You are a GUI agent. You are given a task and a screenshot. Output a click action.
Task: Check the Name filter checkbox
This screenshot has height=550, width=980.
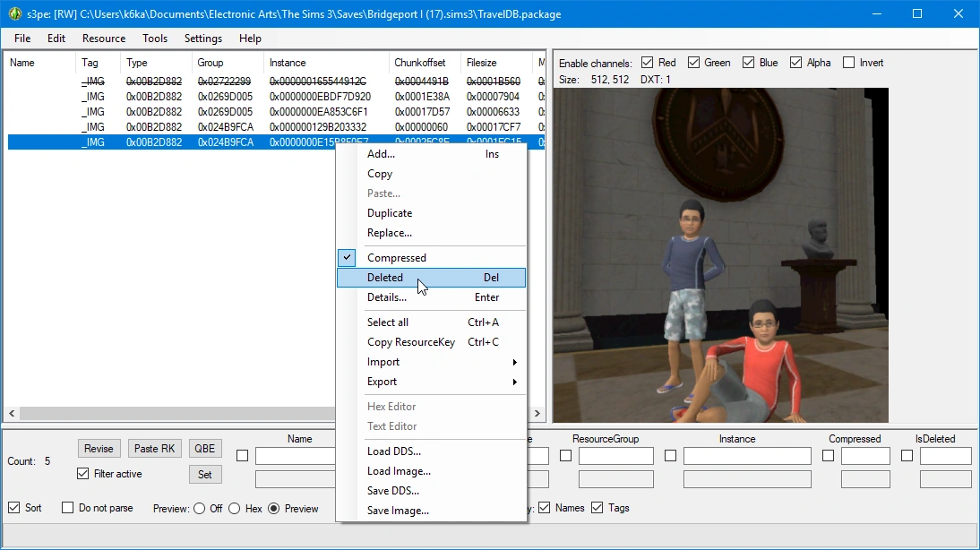point(243,456)
